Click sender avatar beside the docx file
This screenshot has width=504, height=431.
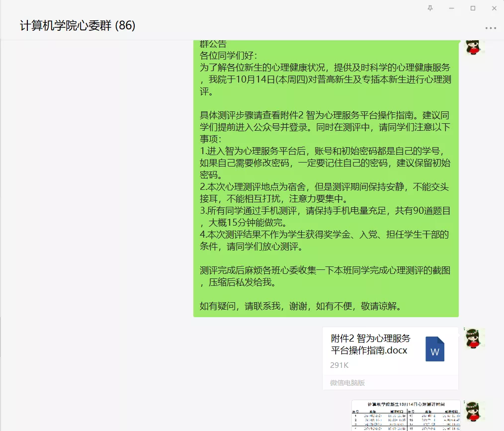474,338
